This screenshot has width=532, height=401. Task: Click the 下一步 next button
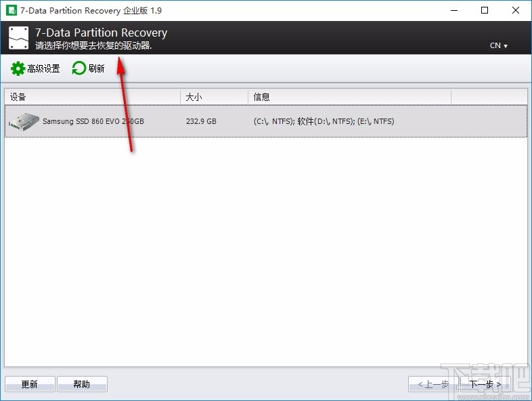[x=485, y=384]
